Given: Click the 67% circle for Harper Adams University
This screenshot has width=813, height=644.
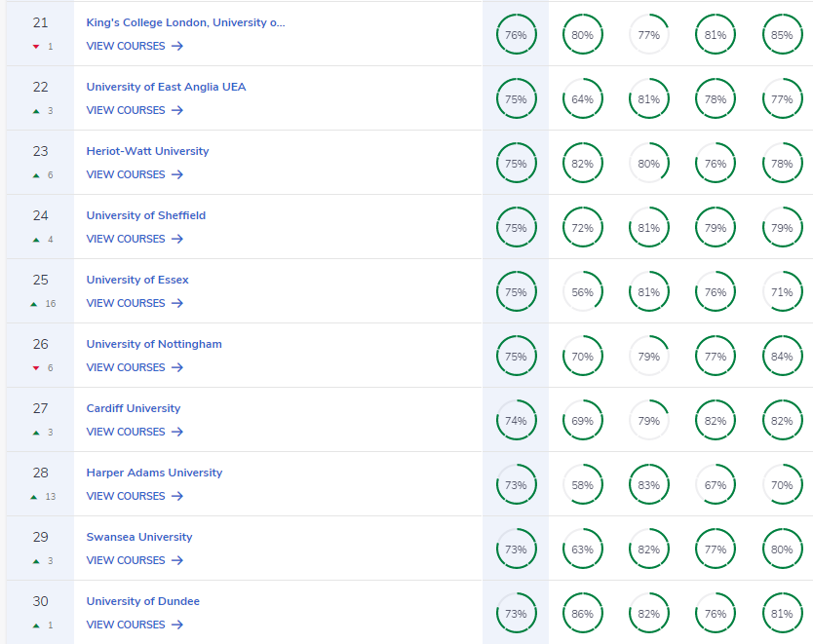Looking at the screenshot, I should coord(716,484).
